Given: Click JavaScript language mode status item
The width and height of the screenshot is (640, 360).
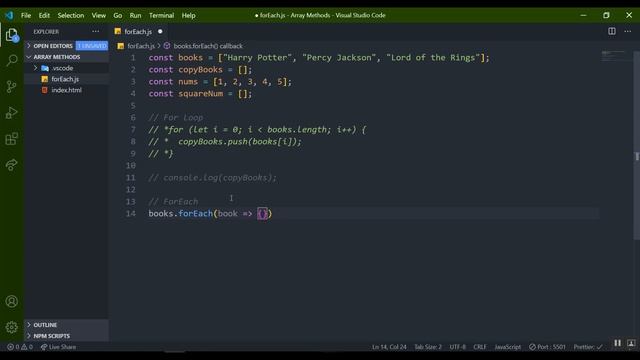Looking at the screenshot, I should (507, 347).
